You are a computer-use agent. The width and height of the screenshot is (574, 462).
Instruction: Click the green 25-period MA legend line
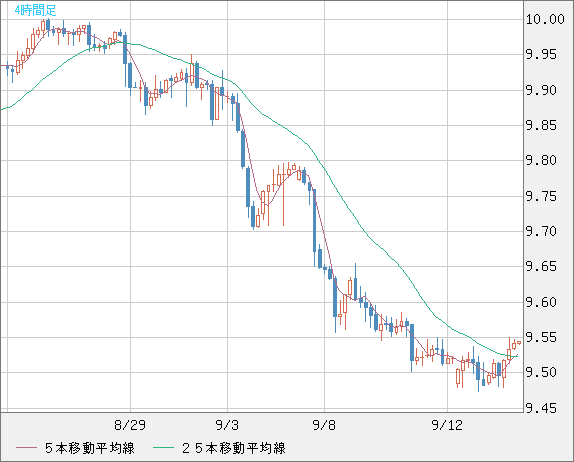(x=163, y=448)
